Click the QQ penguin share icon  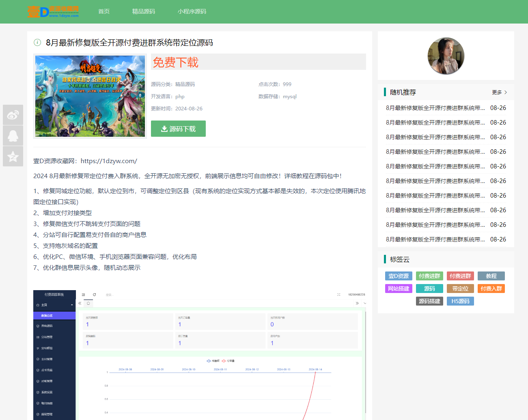13,136
